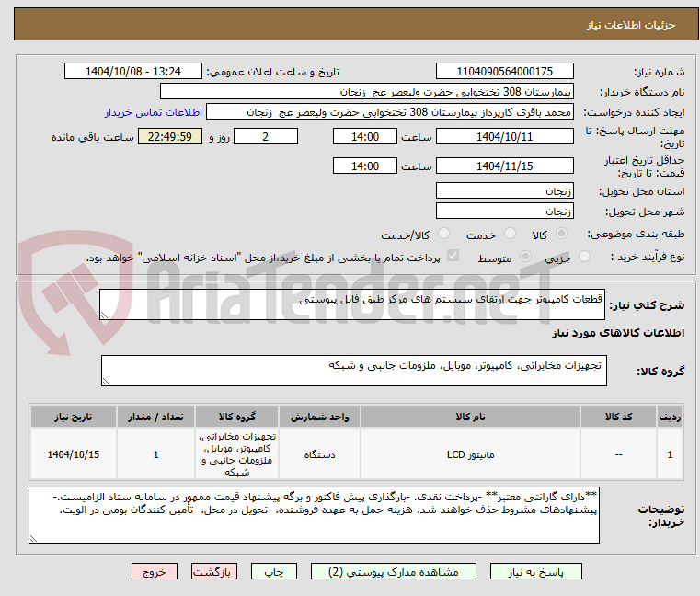
Task: Select the 'کالا' radio button
Action: click(562, 234)
